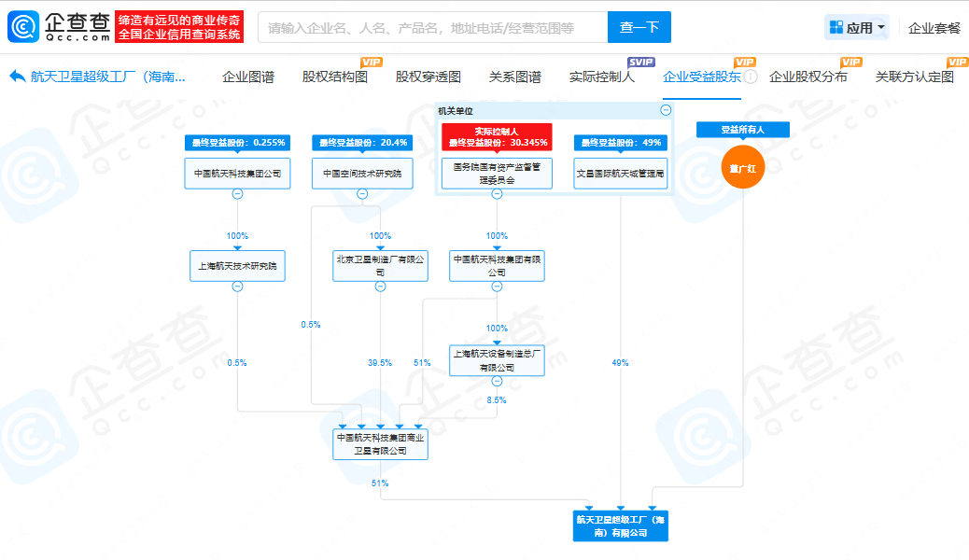
Task: Click the 查一下 search button
Action: tap(639, 27)
